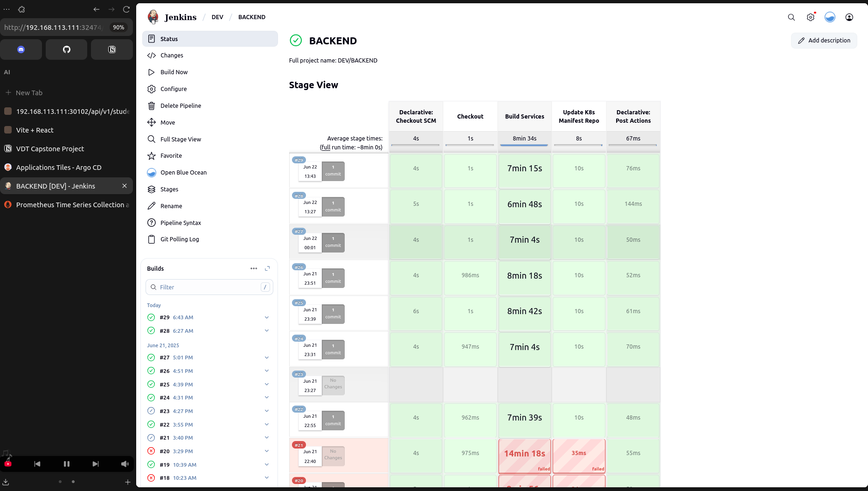Skip to previous media track
Viewport: 868px width, 491px height.
(x=37, y=464)
